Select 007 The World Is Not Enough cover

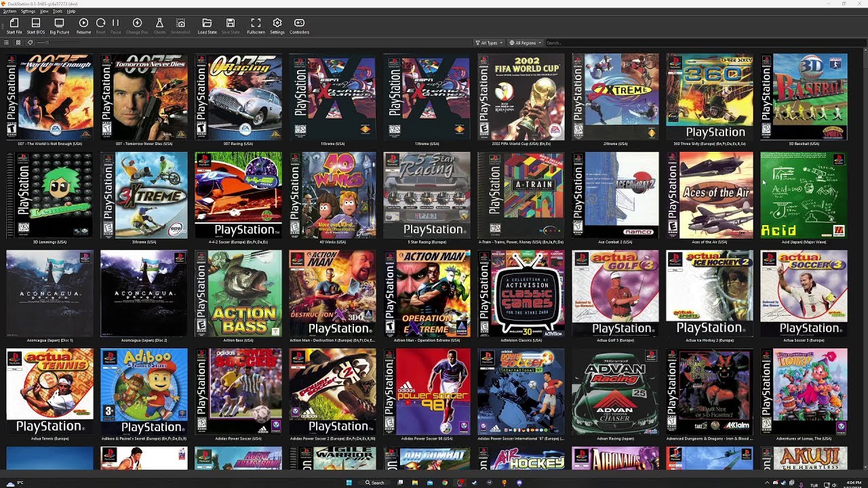[50, 97]
